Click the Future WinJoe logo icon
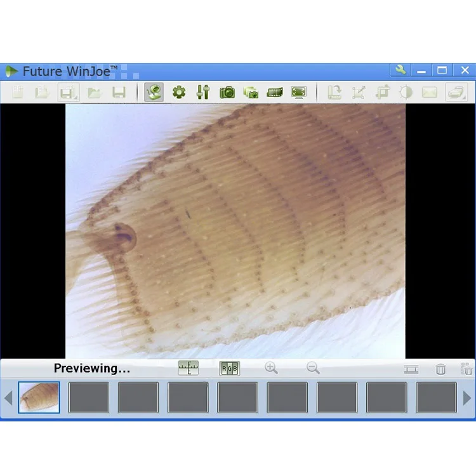The height and width of the screenshot is (476, 476). point(11,71)
